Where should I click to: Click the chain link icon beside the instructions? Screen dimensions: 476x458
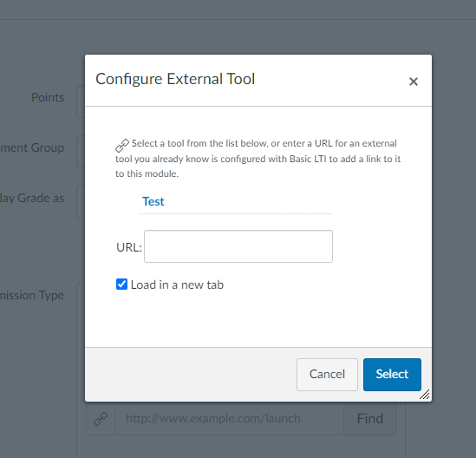click(x=122, y=146)
